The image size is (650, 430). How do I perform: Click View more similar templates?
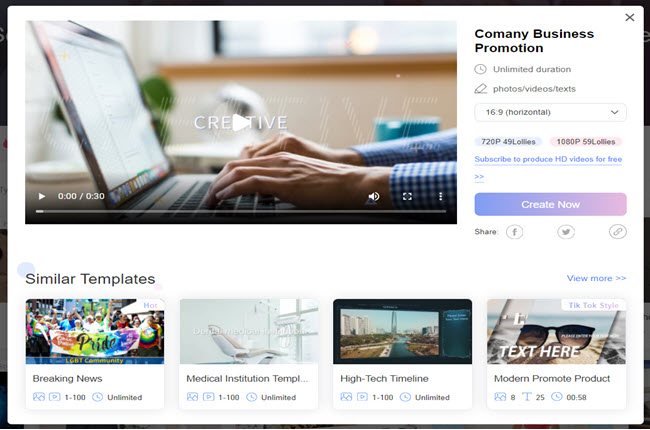(x=596, y=278)
